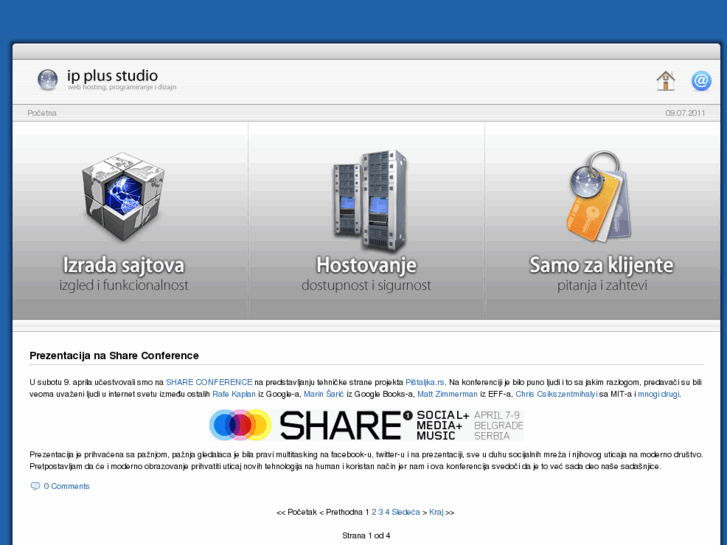Click the date 09.07.2011

click(x=685, y=113)
